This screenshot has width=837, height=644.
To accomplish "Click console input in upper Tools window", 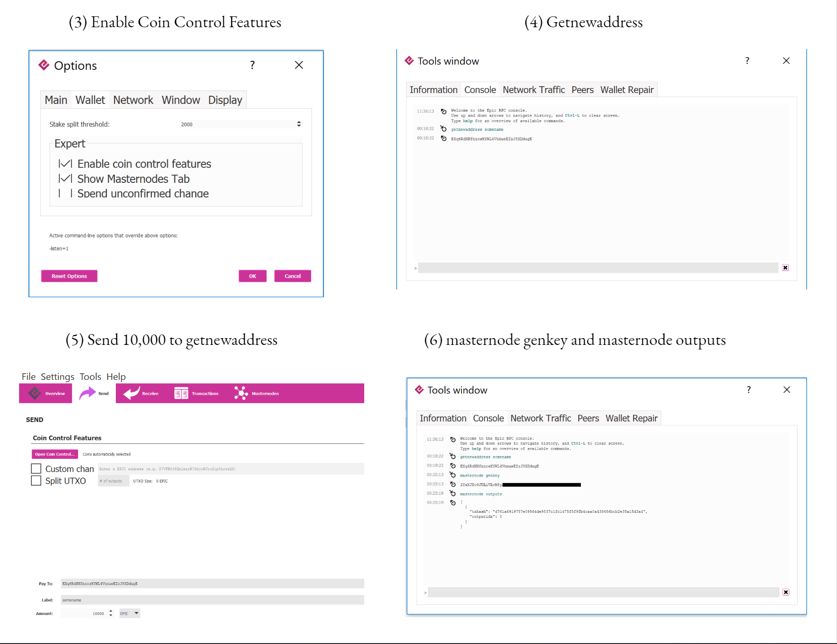I will [x=598, y=268].
